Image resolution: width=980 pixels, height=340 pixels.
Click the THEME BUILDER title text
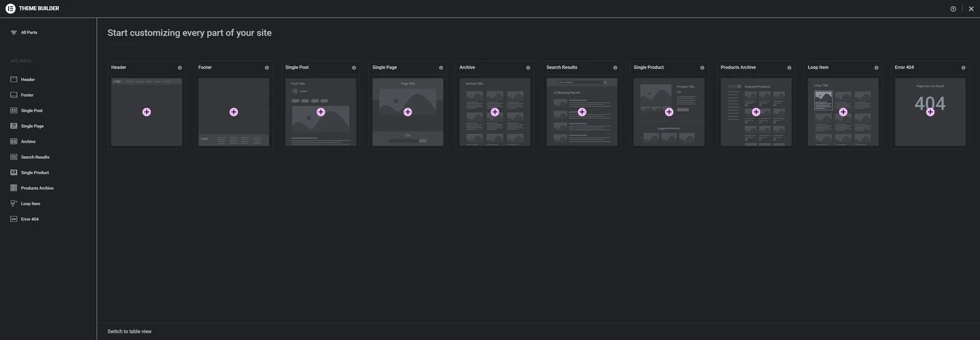(39, 9)
